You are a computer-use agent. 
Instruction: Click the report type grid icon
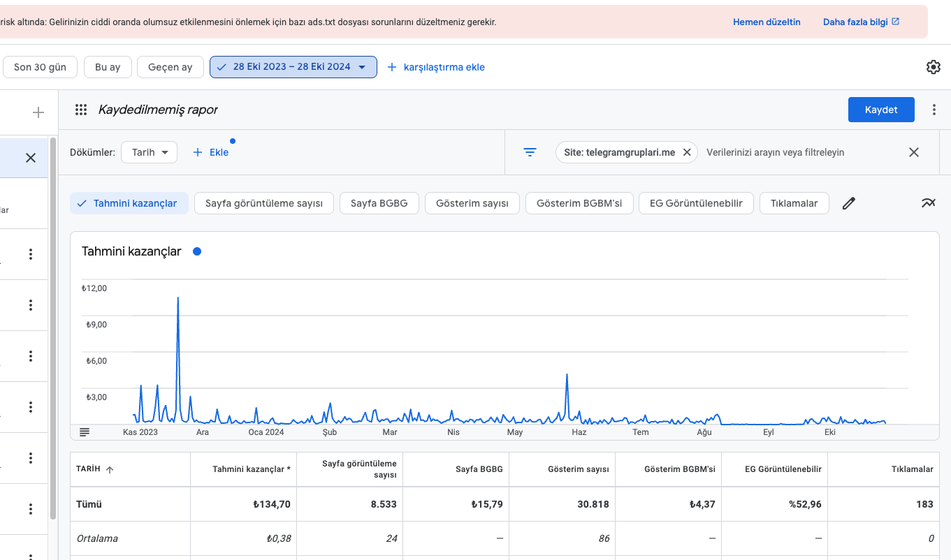coord(81,110)
